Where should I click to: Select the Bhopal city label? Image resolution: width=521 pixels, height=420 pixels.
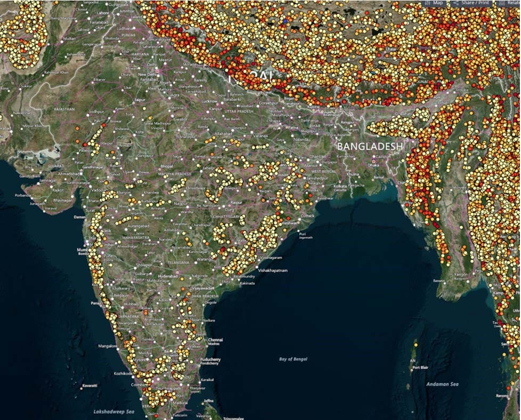coord(167,166)
